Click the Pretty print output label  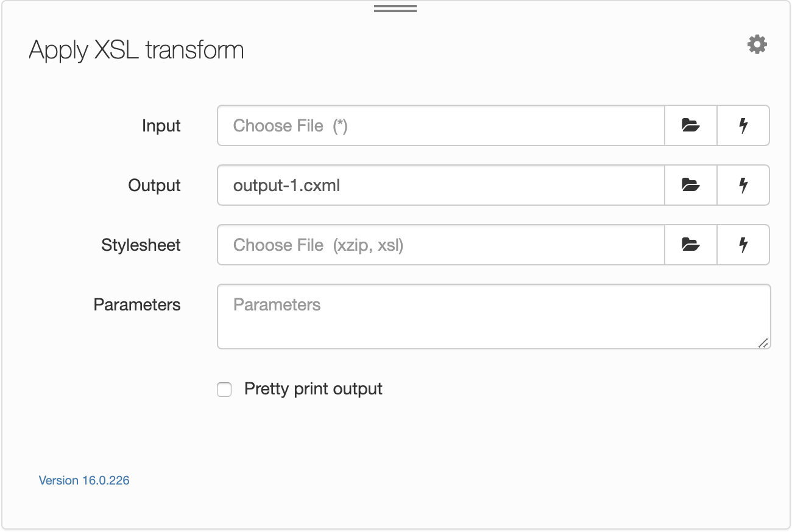point(313,389)
